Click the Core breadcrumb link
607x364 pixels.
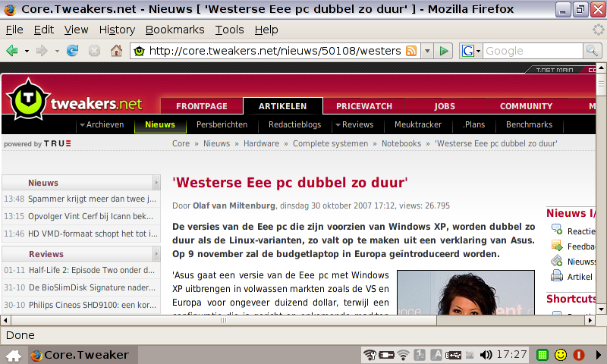tap(181, 143)
